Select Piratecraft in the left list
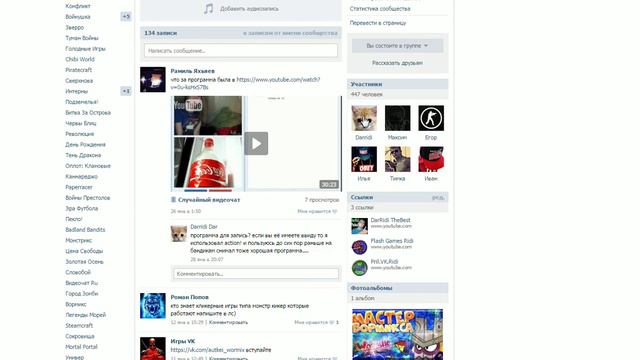This screenshot has width=640, height=360. (78, 70)
